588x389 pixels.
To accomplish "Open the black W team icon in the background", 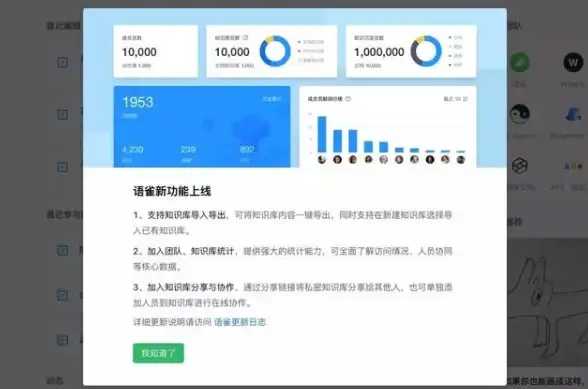I will [573, 62].
